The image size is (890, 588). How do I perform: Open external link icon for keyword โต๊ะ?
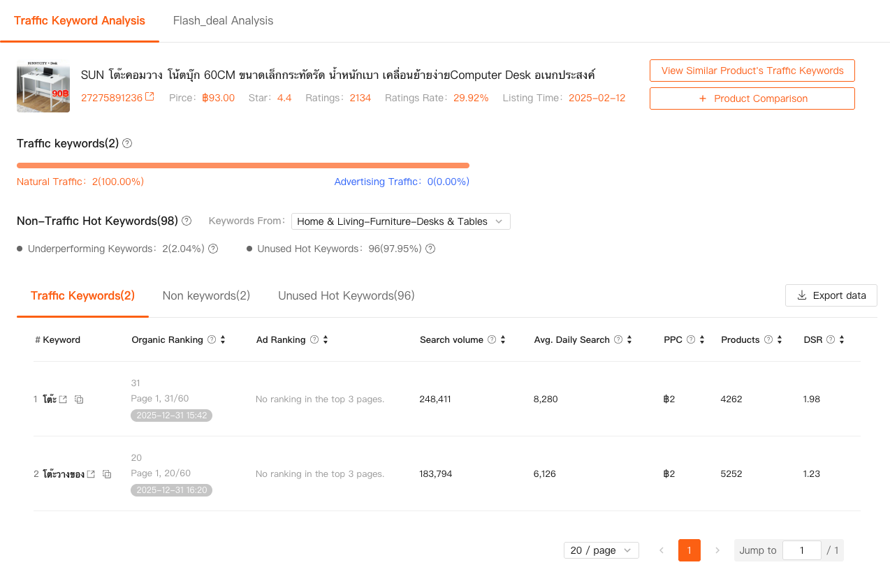63,399
